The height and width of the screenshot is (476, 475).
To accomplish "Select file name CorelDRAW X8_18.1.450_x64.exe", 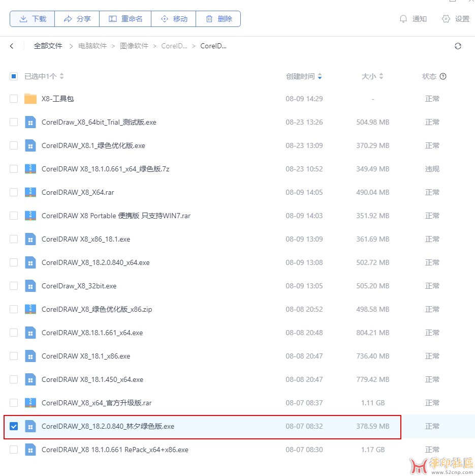I will coord(92,379).
